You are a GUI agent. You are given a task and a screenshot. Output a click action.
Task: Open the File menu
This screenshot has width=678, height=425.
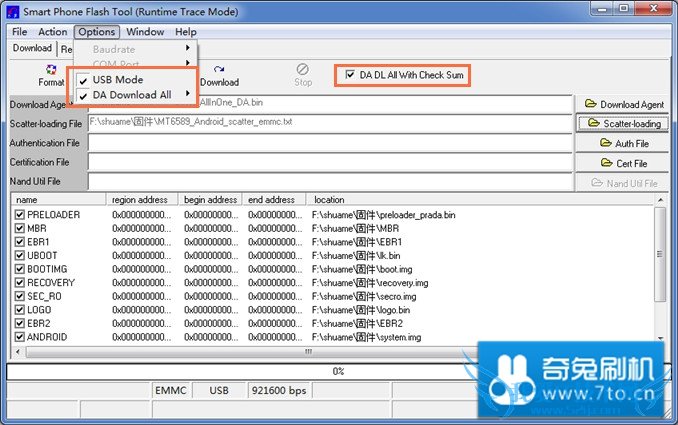19,32
